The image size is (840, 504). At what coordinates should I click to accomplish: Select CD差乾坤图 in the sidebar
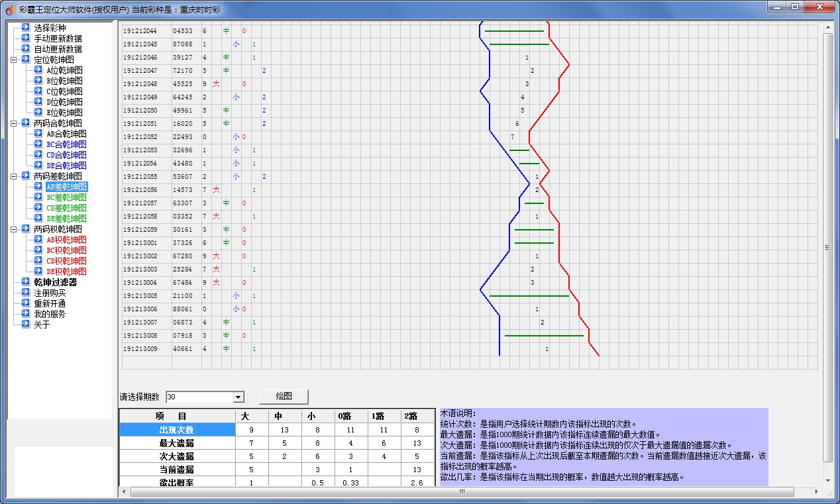coord(66,208)
